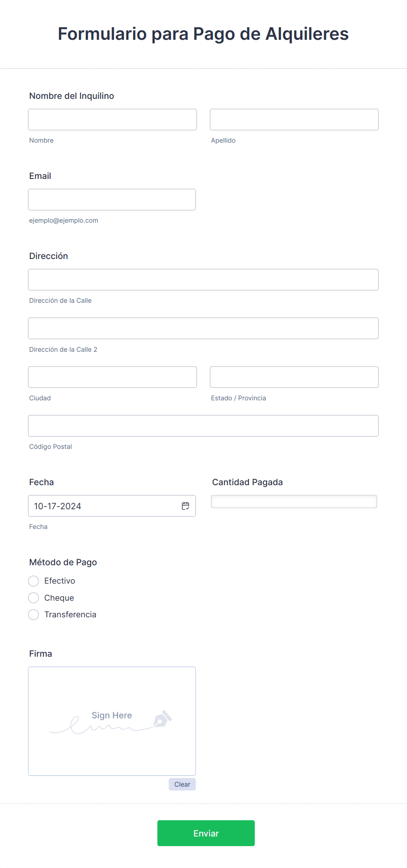Focus the Email input field
The height and width of the screenshot is (868, 407).
pyautogui.click(x=112, y=199)
